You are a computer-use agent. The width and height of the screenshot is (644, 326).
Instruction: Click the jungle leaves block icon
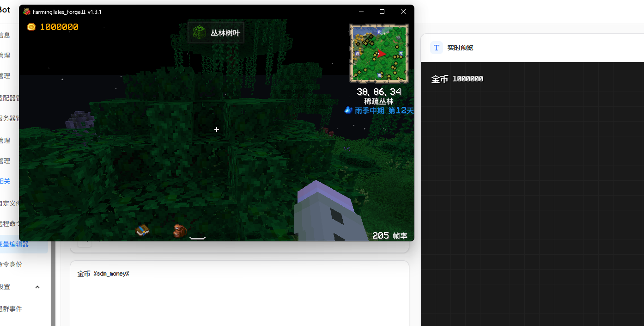199,33
